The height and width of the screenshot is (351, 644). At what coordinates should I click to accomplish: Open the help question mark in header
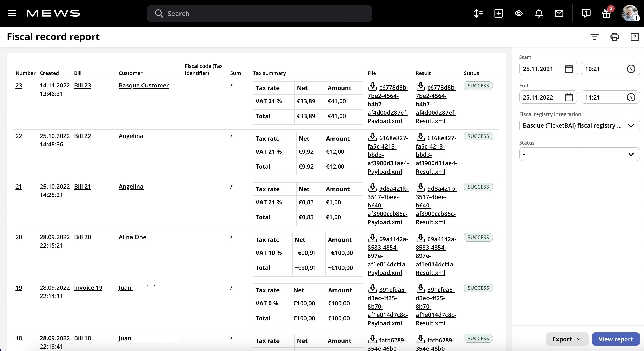tap(586, 13)
